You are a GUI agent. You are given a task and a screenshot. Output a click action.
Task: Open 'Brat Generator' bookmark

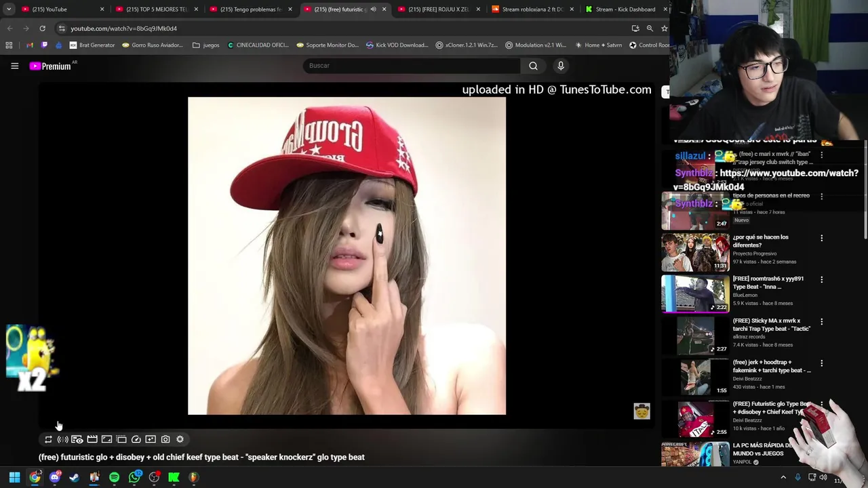click(x=92, y=45)
